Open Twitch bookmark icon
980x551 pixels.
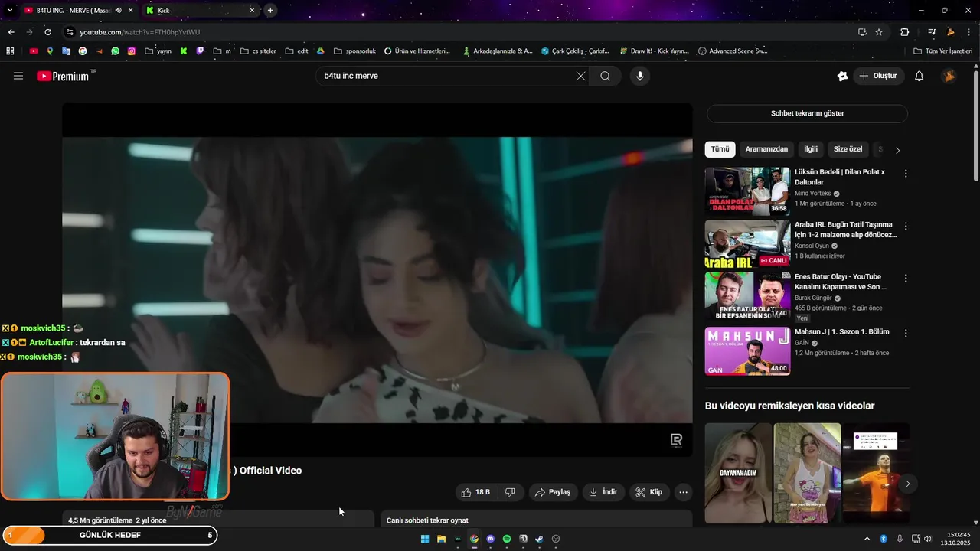[201, 51]
